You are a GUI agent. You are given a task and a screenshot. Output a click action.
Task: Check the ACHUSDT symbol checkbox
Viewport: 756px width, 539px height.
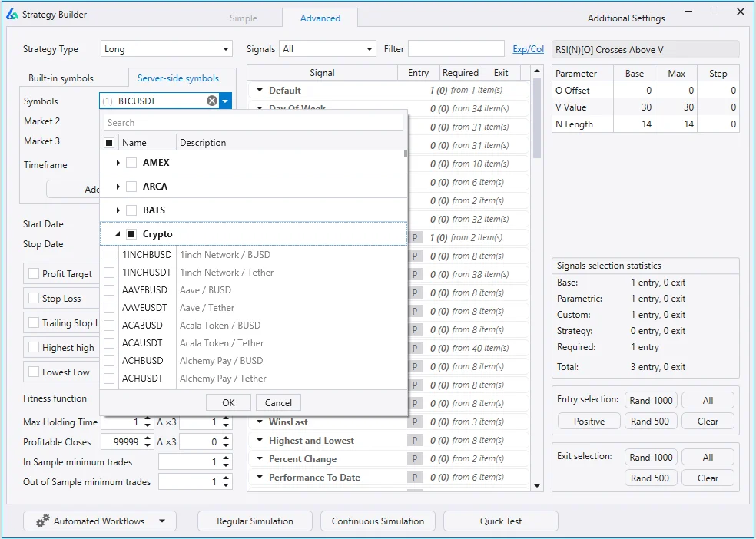click(109, 378)
